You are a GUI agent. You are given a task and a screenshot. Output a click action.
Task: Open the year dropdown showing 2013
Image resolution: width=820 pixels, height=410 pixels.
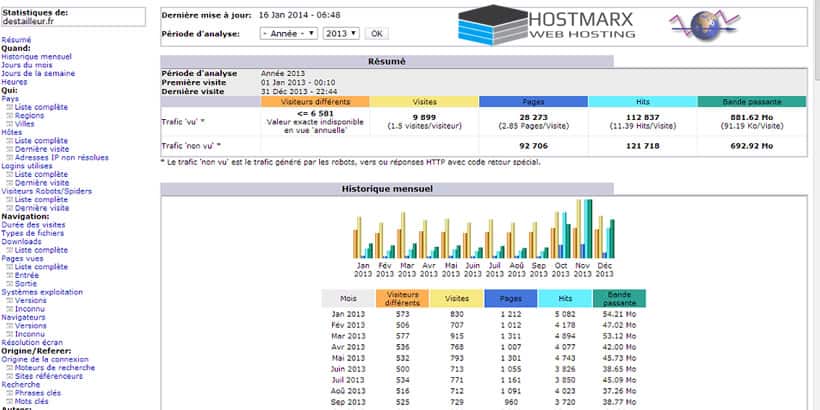(340, 33)
